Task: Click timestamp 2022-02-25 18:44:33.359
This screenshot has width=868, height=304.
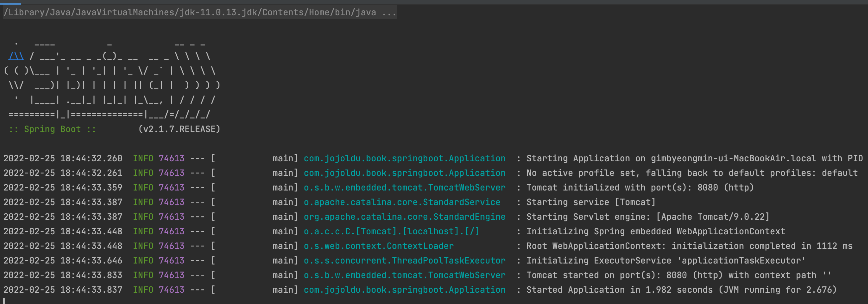Action: (x=63, y=188)
